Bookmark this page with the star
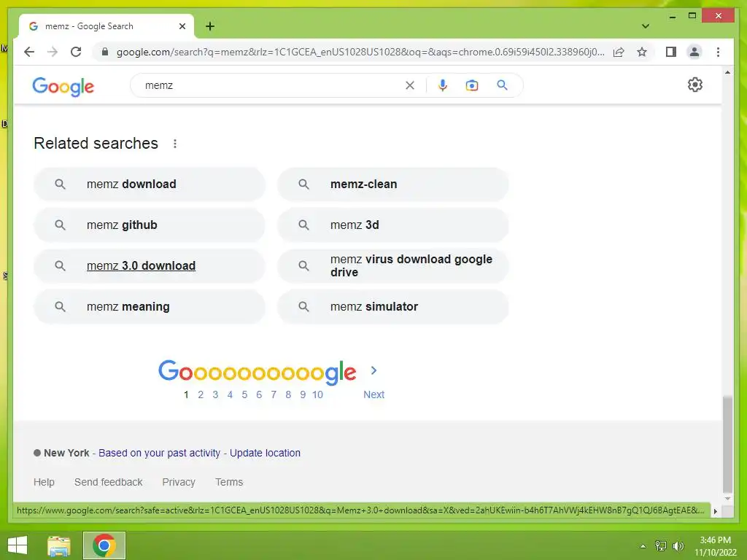 tap(642, 52)
